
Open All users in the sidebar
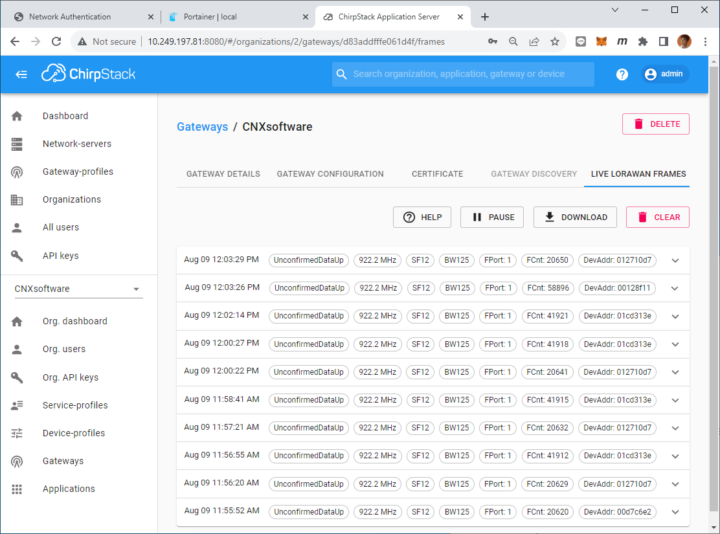61,227
